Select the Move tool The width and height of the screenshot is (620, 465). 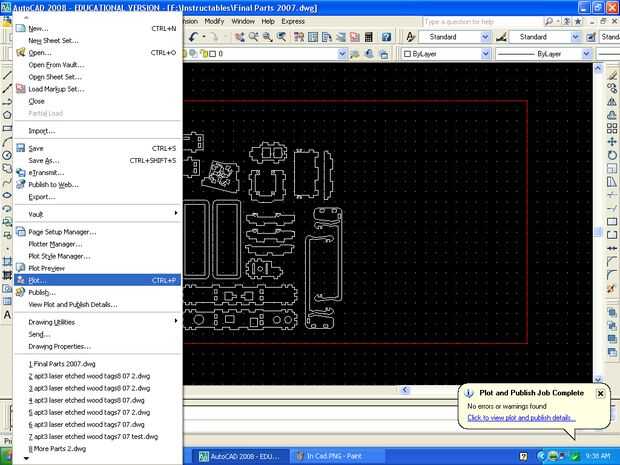click(x=612, y=142)
